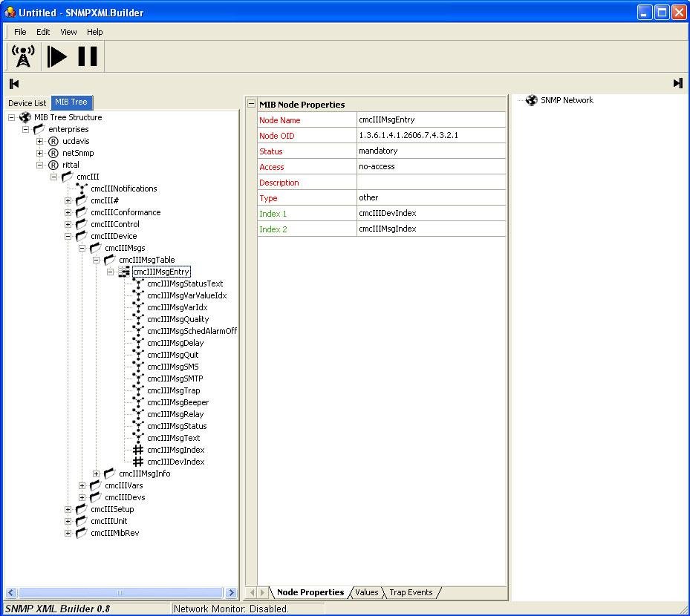The width and height of the screenshot is (690, 616).
Task: Expand the cmcIIIMsgInfo tree node
Action: point(97,474)
